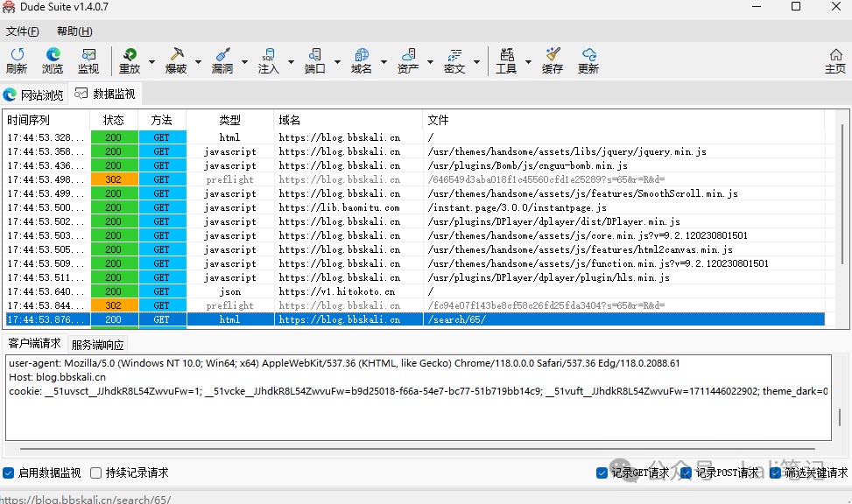Select the instantpage.js request row

415,207
